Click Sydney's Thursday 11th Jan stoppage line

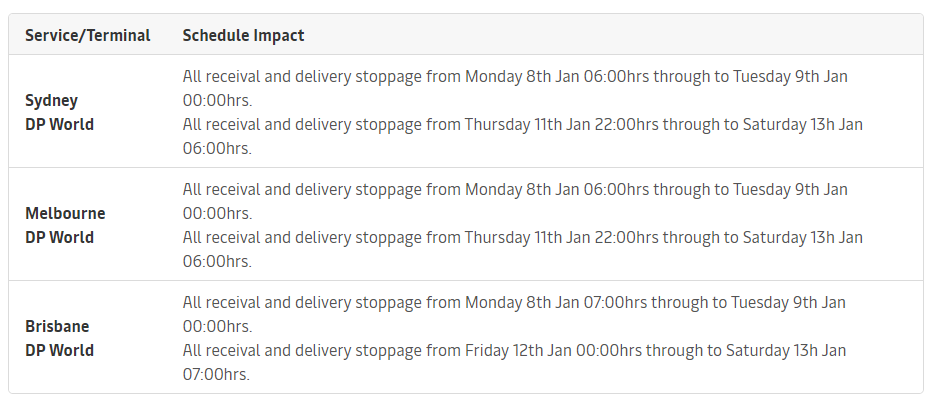tap(522, 124)
